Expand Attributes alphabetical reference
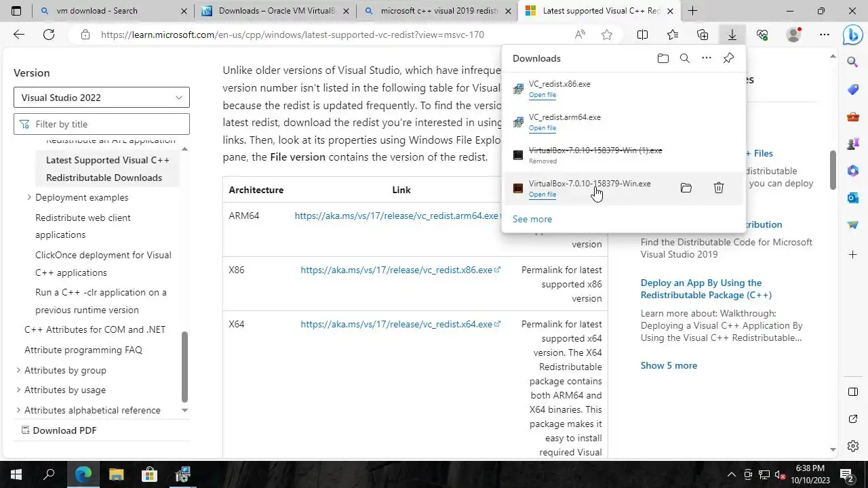The width and height of the screenshot is (868, 488). pyautogui.click(x=18, y=410)
